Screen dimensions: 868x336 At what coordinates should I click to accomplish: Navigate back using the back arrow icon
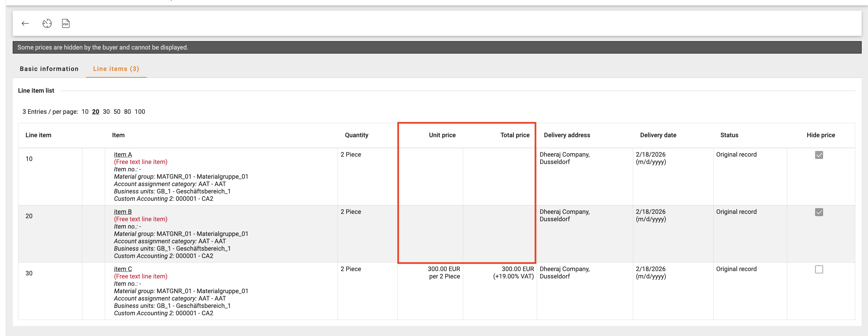coord(25,23)
